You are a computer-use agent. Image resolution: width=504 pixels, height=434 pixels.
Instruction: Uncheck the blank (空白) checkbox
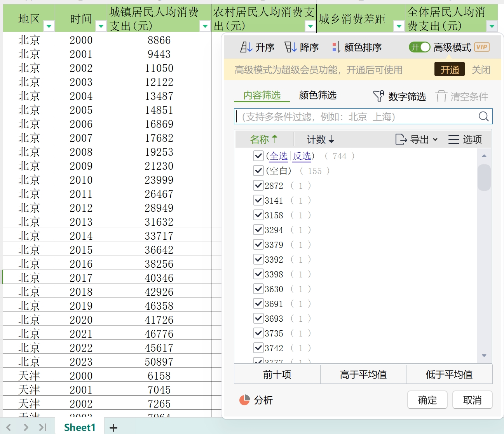pyautogui.click(x=258, y=171)
